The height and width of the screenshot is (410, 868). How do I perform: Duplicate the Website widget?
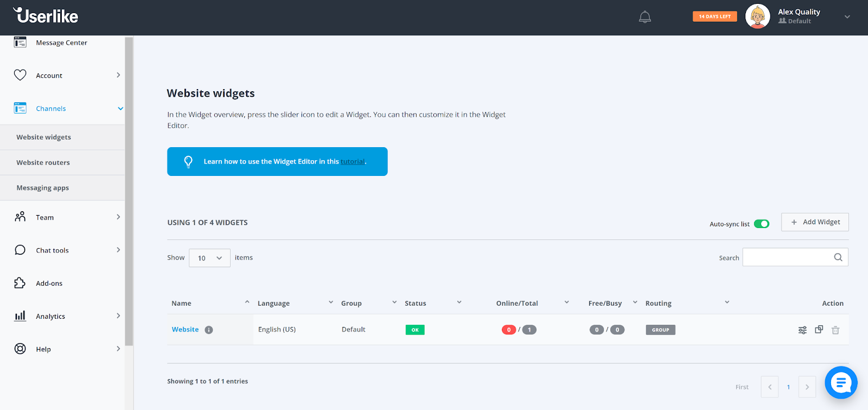point(819,330)
